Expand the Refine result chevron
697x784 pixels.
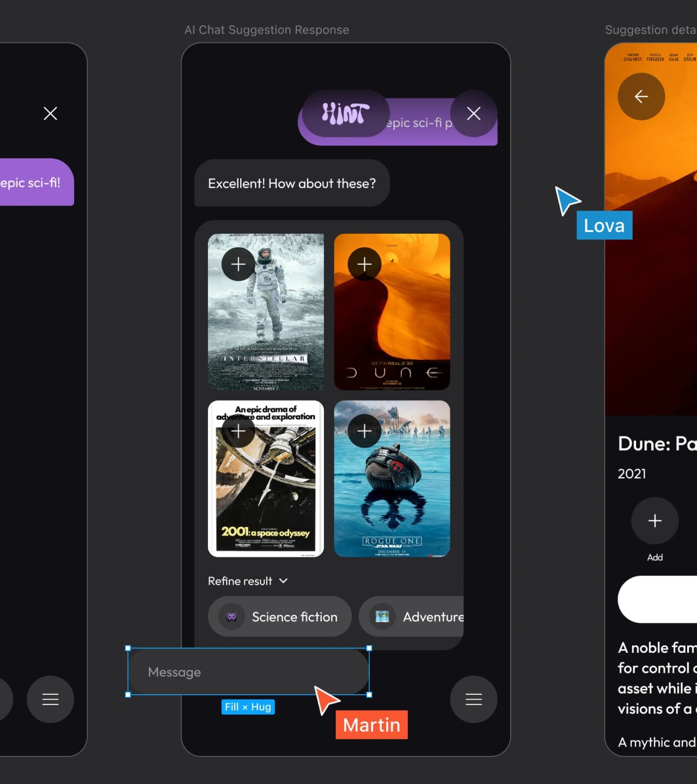(283, 581)
